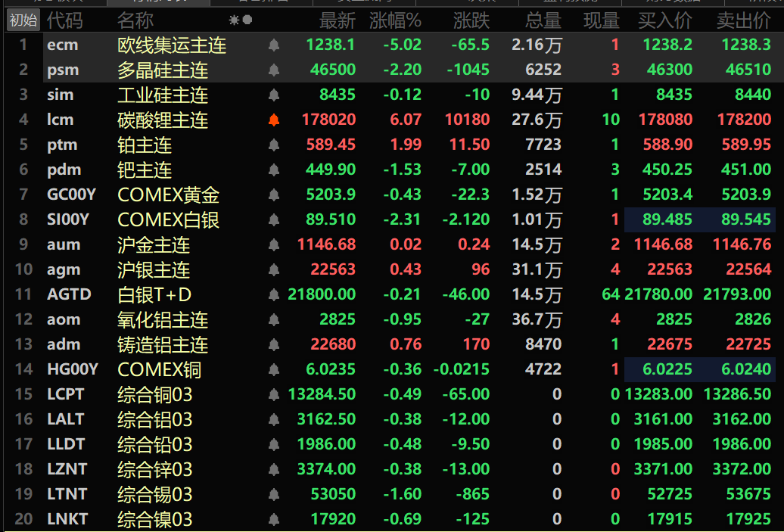The height and width of the screenshot is (532, 784).
Task: Select the psm code cell
Action: tap(63, 70)
